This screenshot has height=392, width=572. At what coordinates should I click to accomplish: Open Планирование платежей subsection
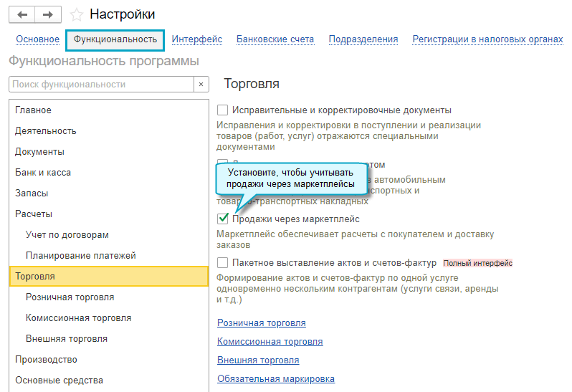pos(109,256)
